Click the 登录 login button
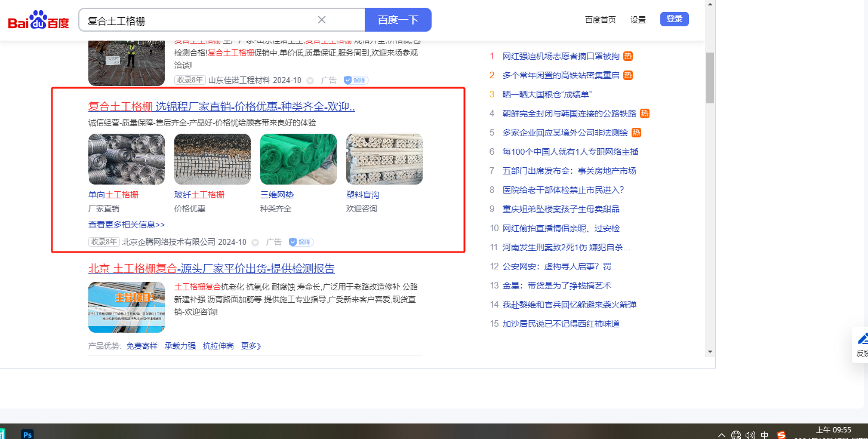 [x=675, y=19]
